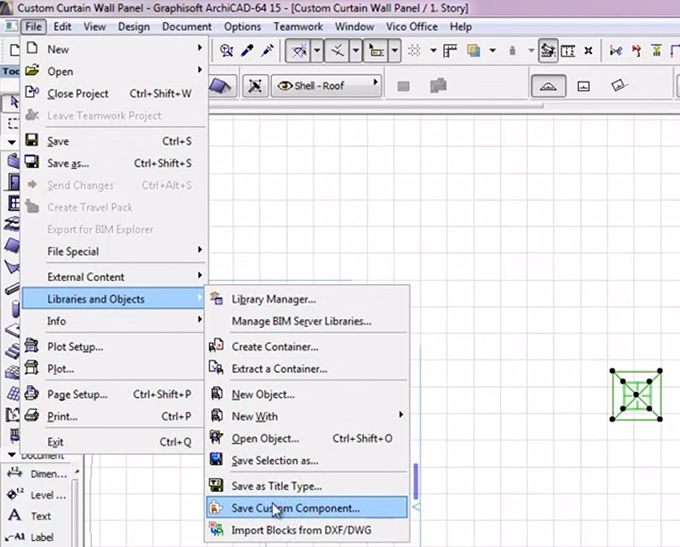The width and height of the screenshot is (680, 547).
Task: Select Save as Title Type...
Action: coord(307,486)
